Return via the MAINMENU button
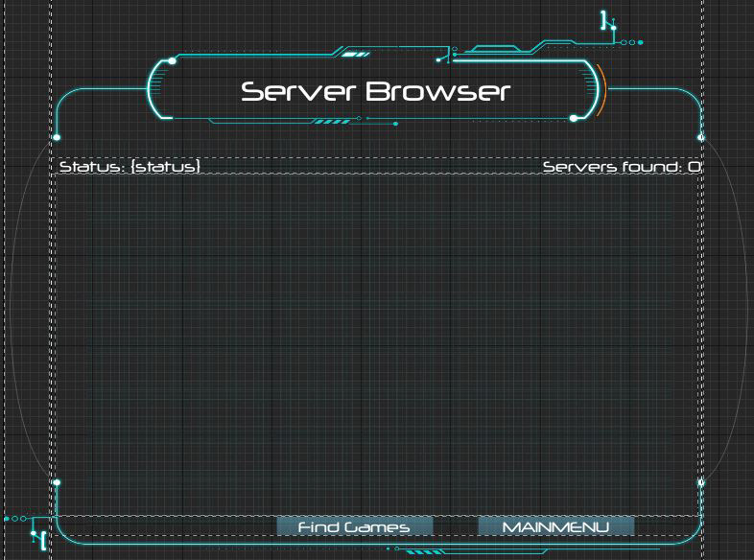Image resolution: width=754 pixels, height=560 pixels. [x=555, y=526]
